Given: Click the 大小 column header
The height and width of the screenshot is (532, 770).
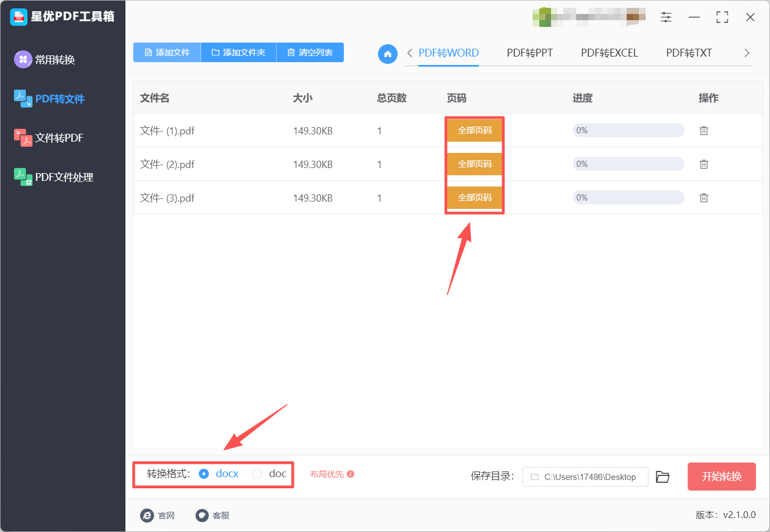Looking at the screenshot, I should coord(303,98).
